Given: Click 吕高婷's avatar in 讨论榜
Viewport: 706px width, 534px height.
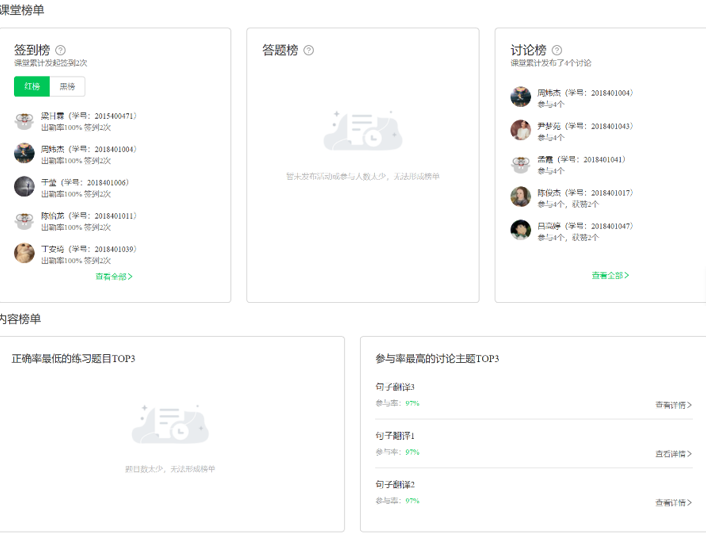Looking at the screenshot, I should point(520,230).
